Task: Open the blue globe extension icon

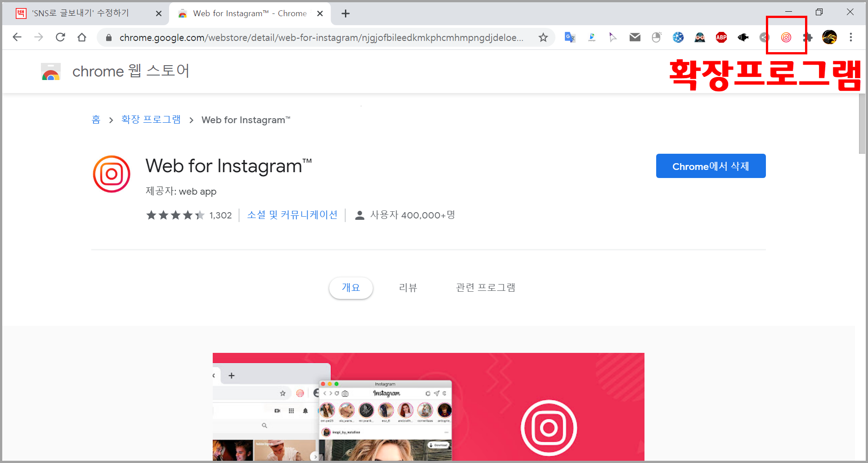Action: [x=678, y=37]
